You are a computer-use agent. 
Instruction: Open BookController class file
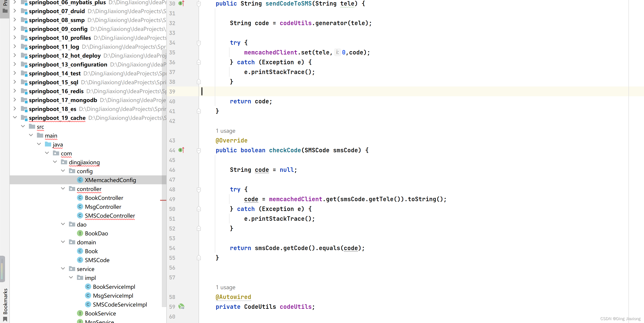coord(104,198)
